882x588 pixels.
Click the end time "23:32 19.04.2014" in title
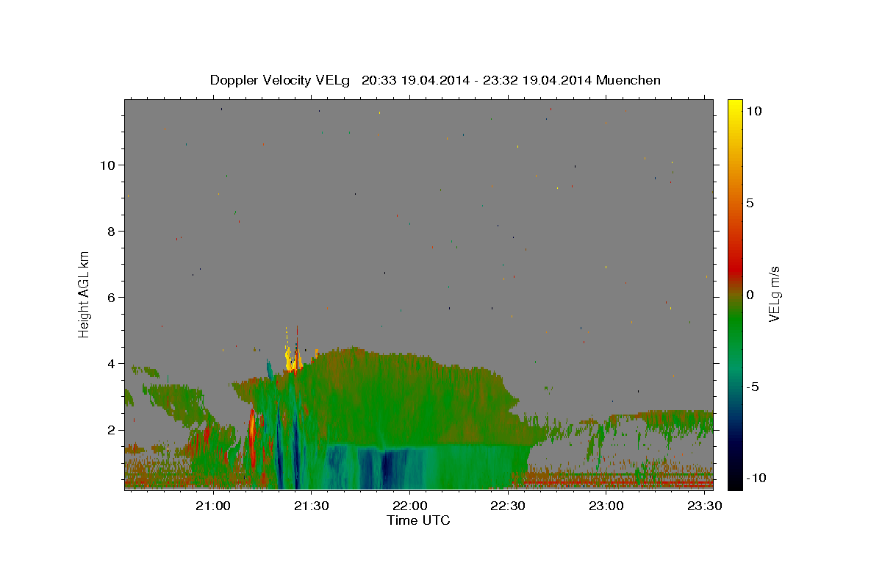[x=537, y=80]
